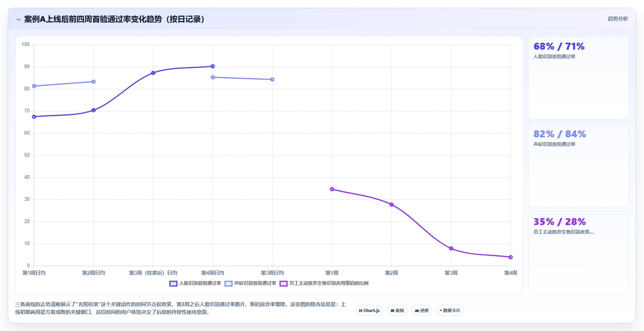
Task: Click the chart title 案例A上线后前四周首验通过率变化趋势
Action: pos(114,19)
